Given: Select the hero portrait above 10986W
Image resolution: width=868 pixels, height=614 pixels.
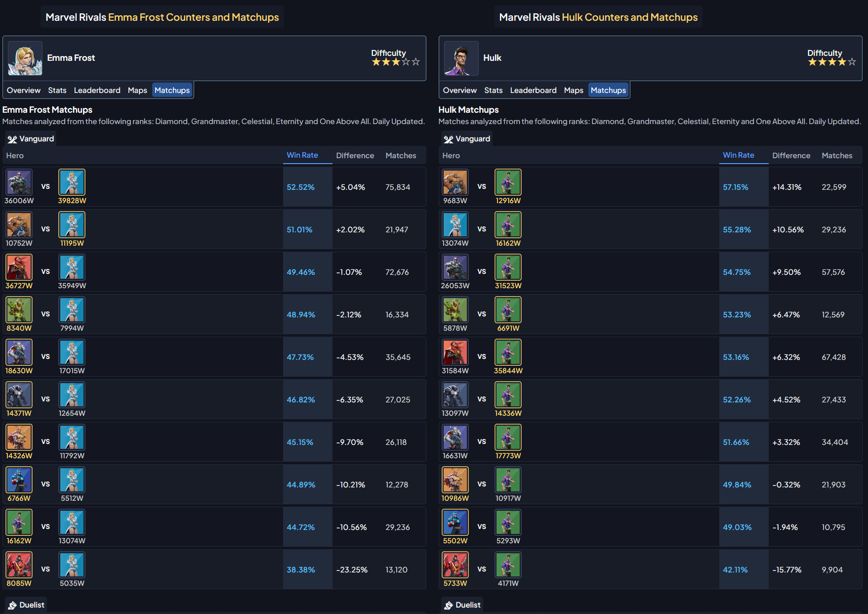Looking at the screenshot, I should [455, 480].
